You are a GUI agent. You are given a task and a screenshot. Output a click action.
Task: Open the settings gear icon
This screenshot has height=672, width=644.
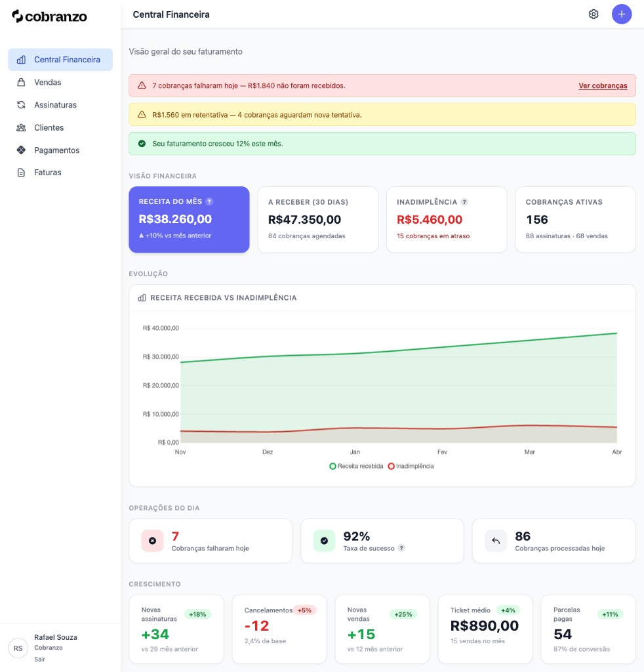click(x=594, y=14)
